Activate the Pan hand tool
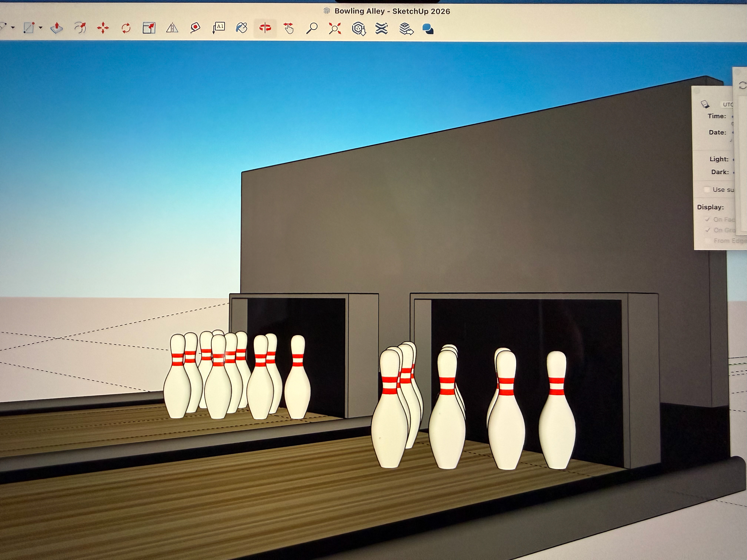The image size is (747, 560). (288, 28)
